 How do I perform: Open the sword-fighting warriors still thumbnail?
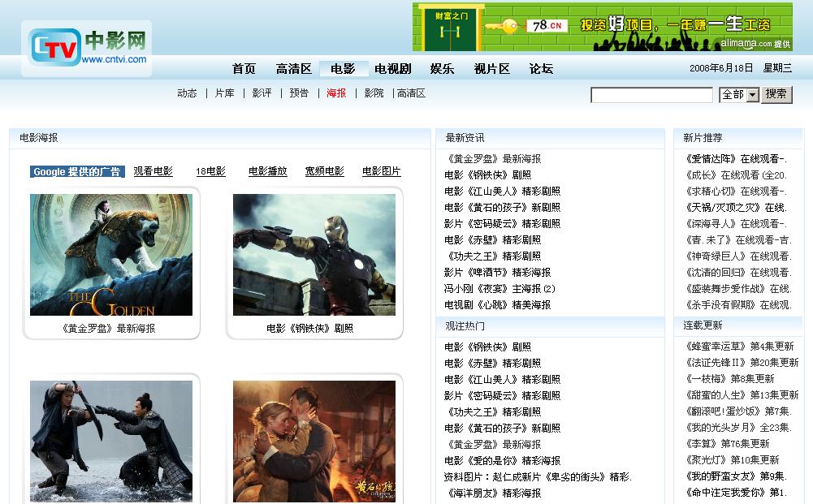pyautogui.click(x=111, y=442)
